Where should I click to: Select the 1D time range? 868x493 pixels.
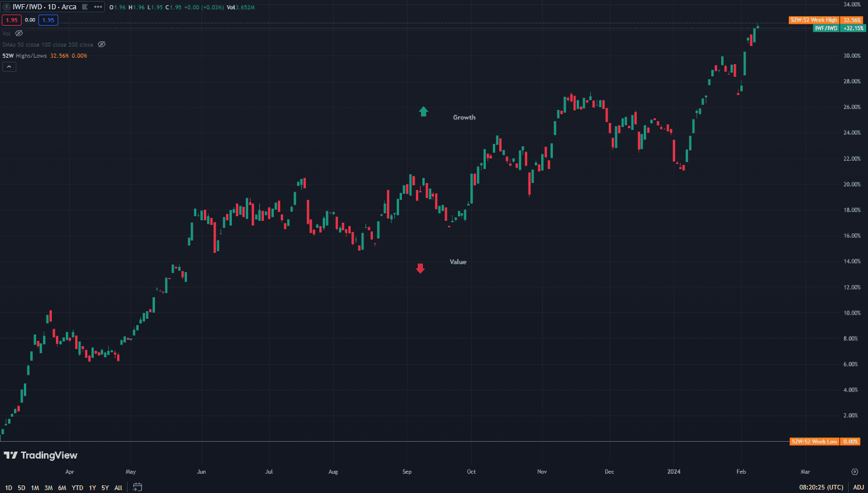click(x=8, y=488)
